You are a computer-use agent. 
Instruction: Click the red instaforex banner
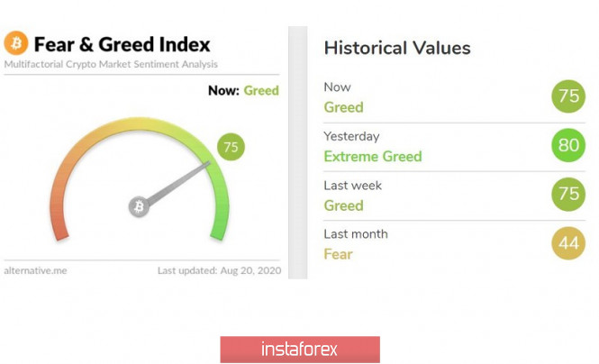tap(300, 349)
